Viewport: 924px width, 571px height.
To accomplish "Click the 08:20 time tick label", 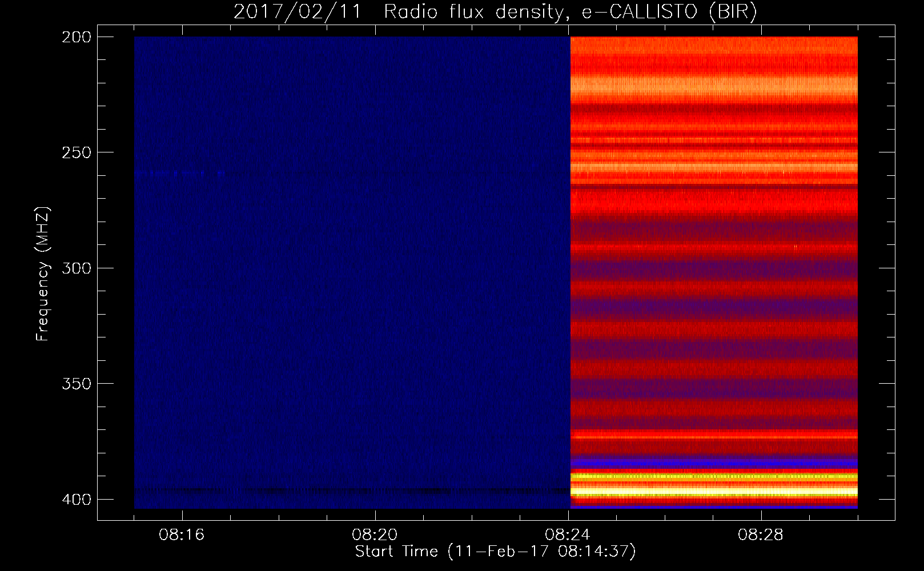I will [375, 535].
